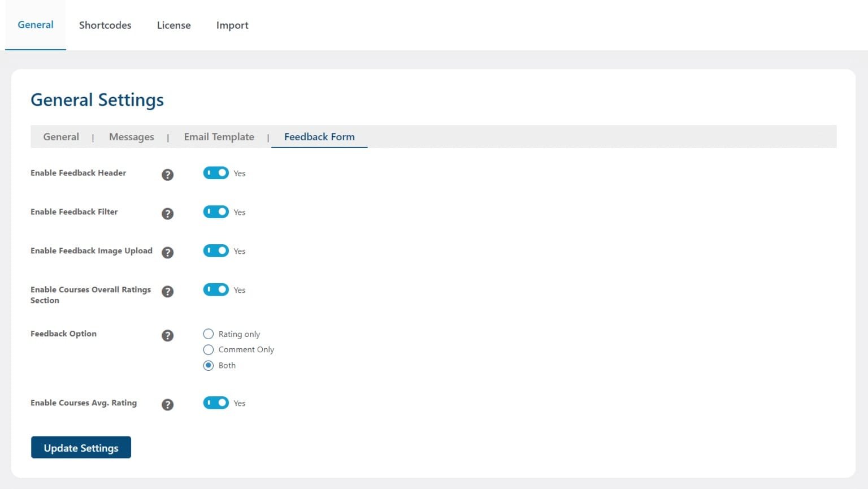This screenshot has height=489, width=868.
Task: Open help icon for Enable Feedback Header
Action: pyautogui.click(x=167, y=175)
